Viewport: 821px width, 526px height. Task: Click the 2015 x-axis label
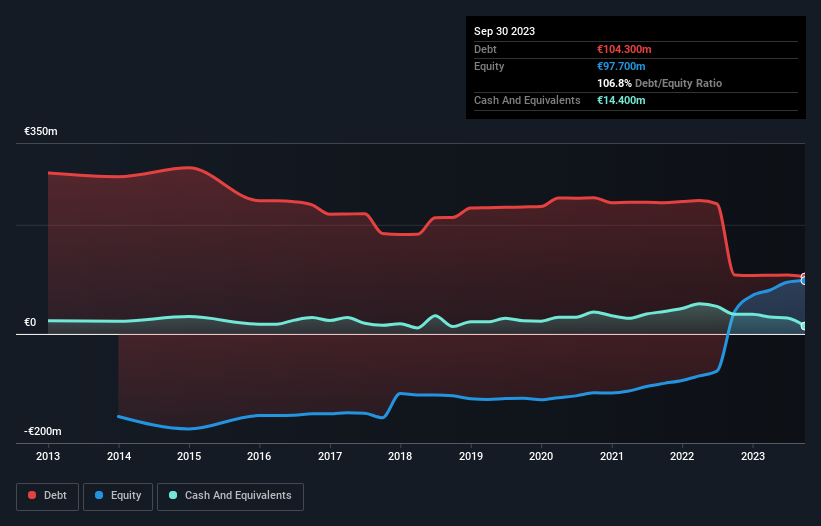pos(189,456)
